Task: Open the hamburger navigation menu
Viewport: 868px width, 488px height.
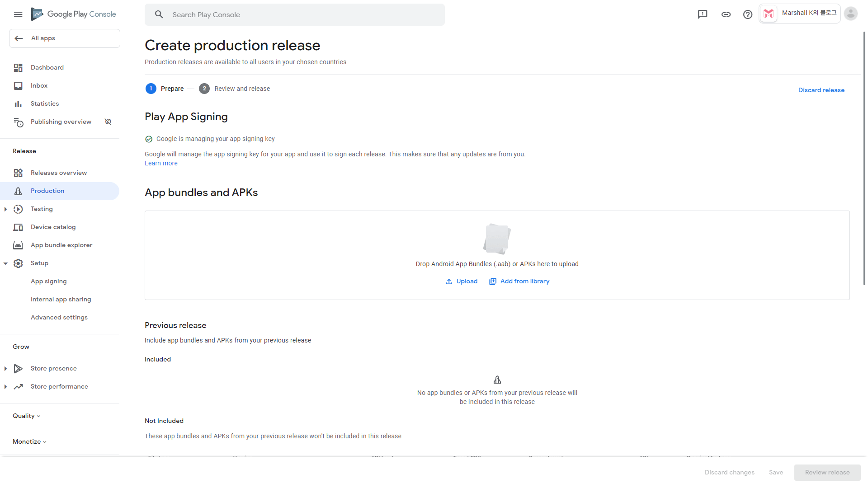Action: coord(18,14)
